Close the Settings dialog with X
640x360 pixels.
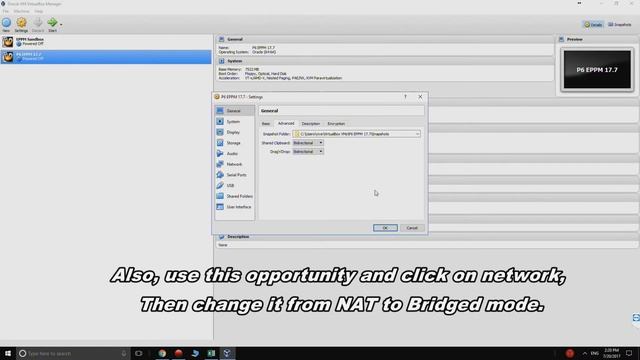coord(420,97)
